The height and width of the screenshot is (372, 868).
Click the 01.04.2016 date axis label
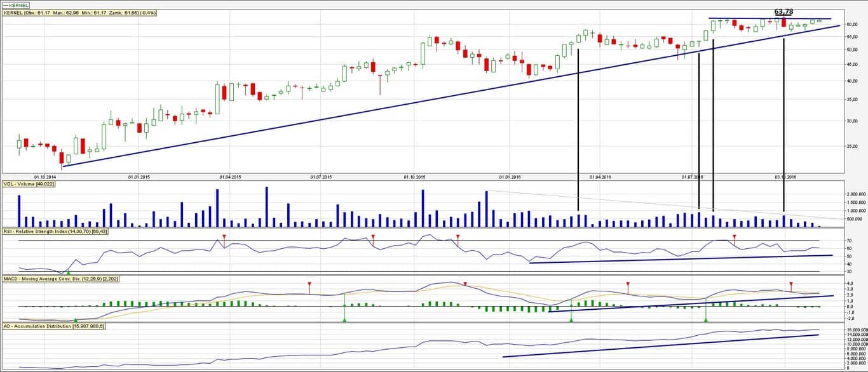(x=600, y=176)
